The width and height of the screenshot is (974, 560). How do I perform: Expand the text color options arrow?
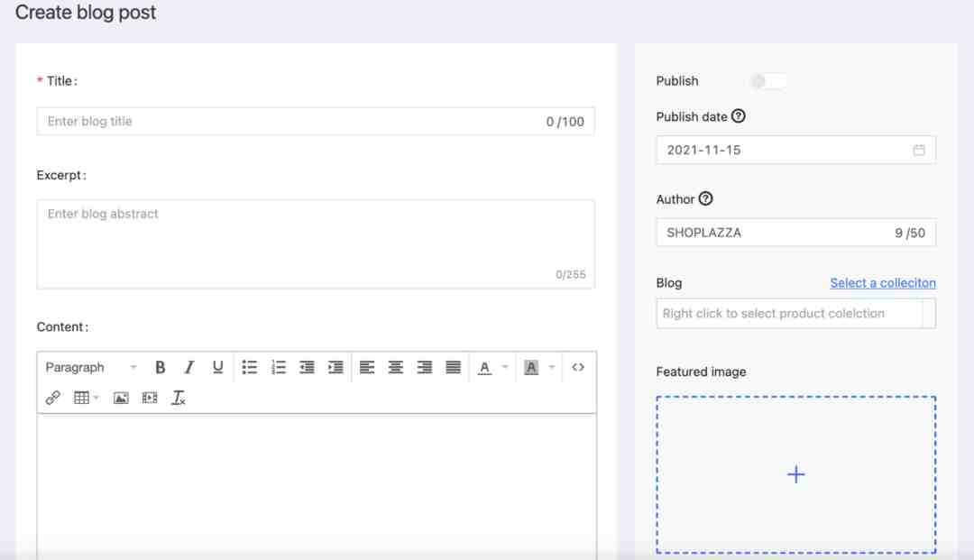505,367
